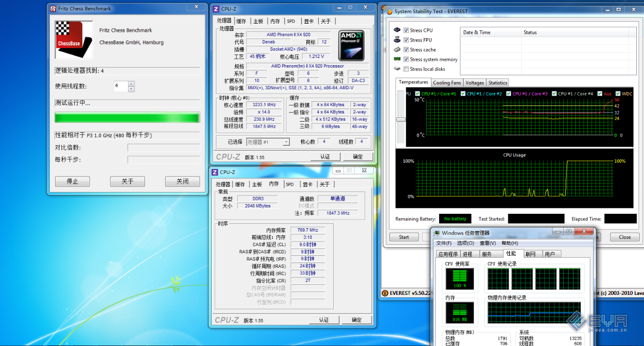644x346 pixels.
Task: Click the local disks drive icon
Action: pos(397,69)
